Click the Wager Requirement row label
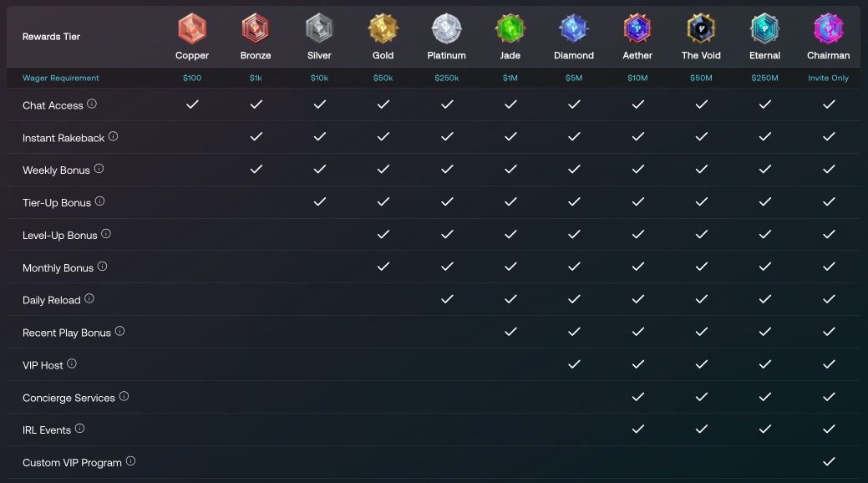The height and width of the screenshot is (483, 868). point(61,79)
